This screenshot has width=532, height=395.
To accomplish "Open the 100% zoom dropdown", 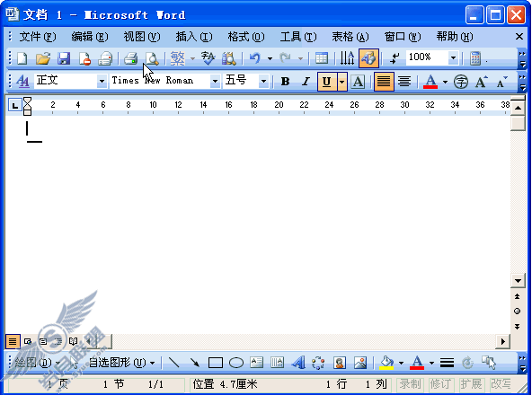I will pos(453,58).
